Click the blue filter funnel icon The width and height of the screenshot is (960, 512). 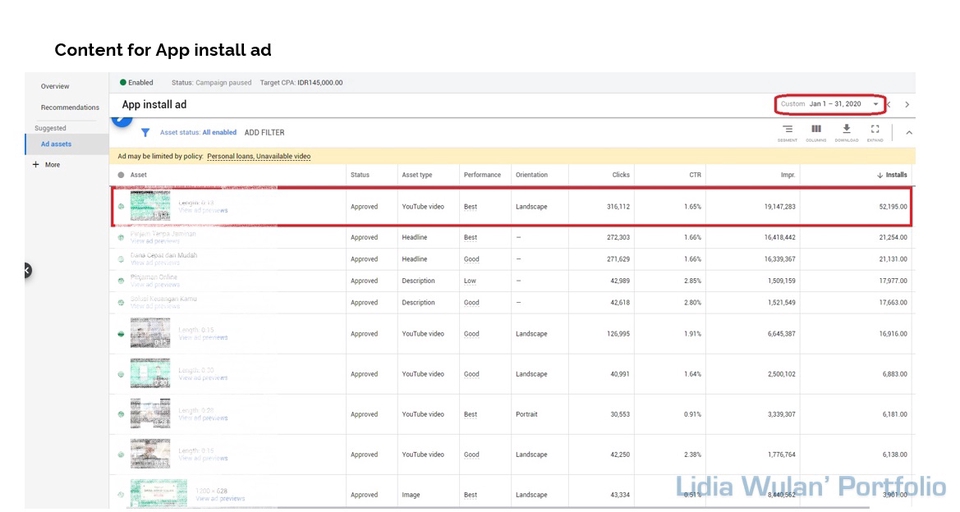point(145,132)
